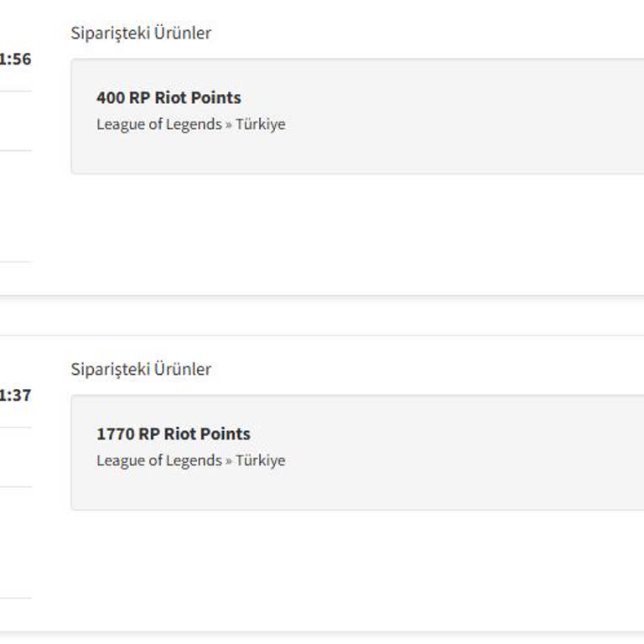The height and width of the screenshot is (644, 644).
Task: Click the order time ending in 1:56
Action: pyautogui.click(x=15, y=60)
